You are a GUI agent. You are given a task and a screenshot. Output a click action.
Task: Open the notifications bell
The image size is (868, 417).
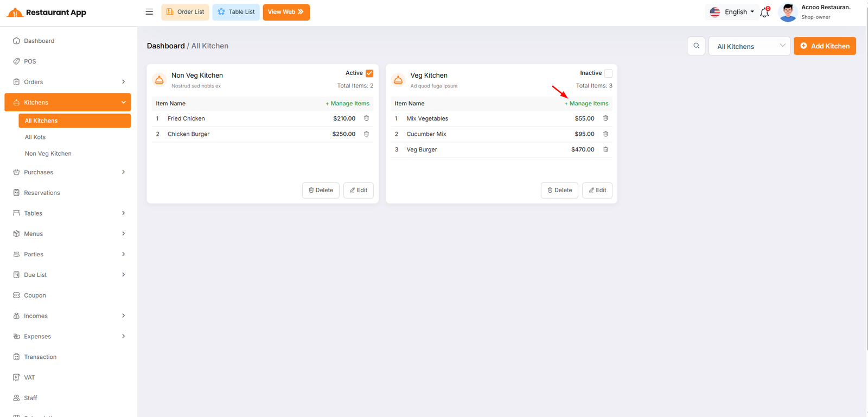click(x=764, y=12)
